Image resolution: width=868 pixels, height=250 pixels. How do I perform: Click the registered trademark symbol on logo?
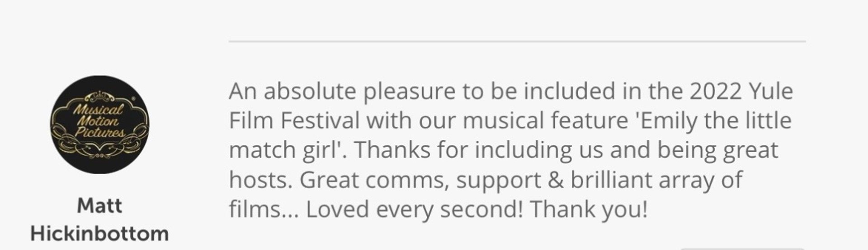(132, 98)
